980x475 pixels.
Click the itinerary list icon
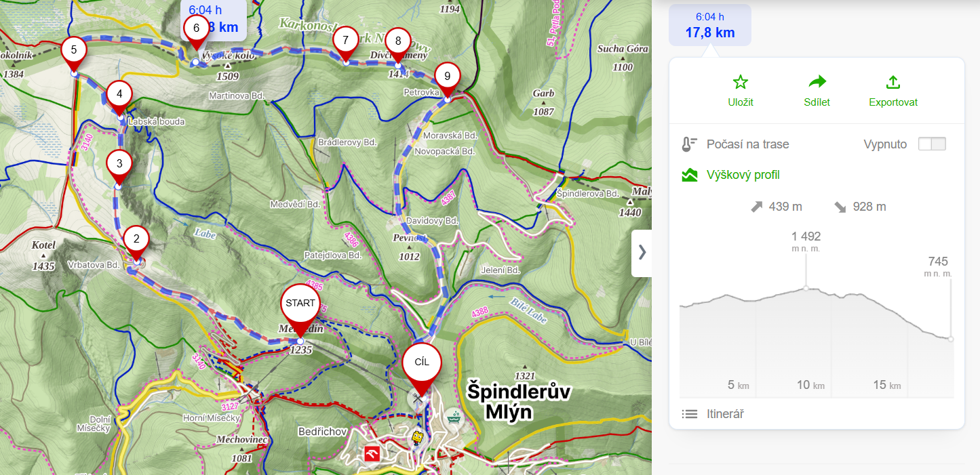click(690, 413)
